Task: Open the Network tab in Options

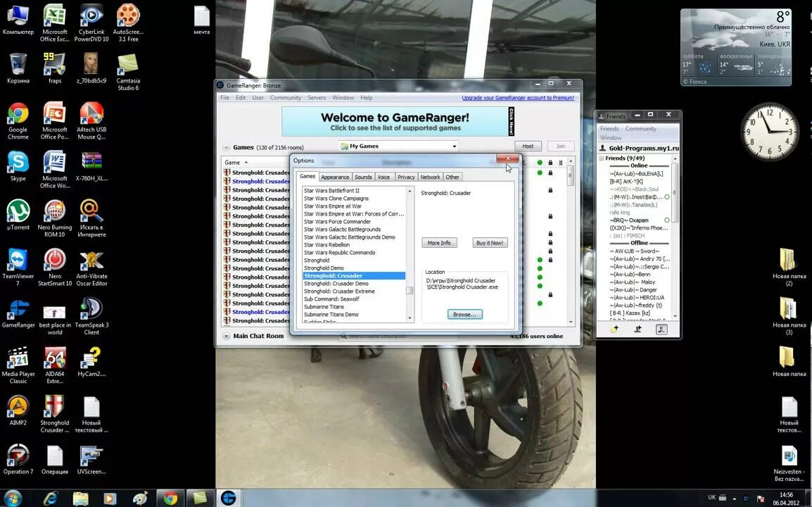Action: [430, 177]
